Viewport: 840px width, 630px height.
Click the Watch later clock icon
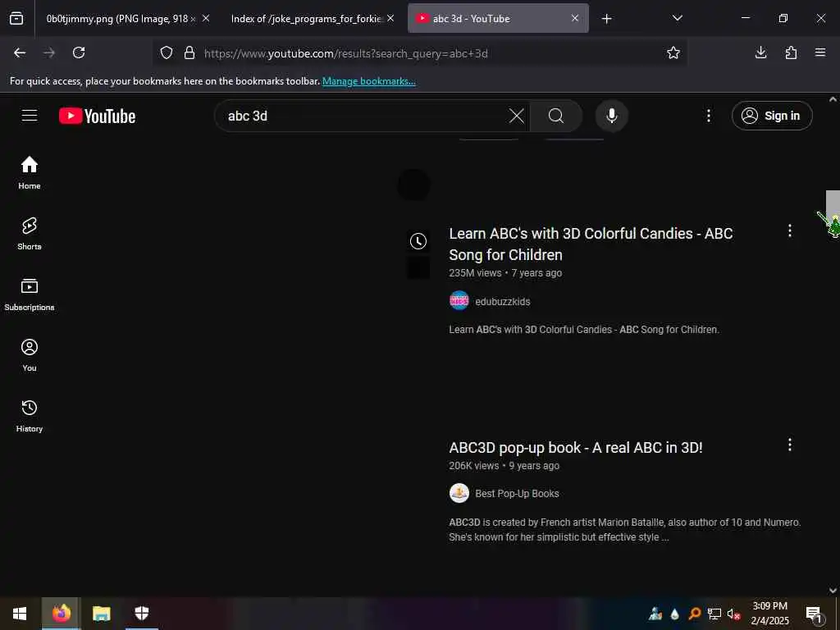(418, 241)
